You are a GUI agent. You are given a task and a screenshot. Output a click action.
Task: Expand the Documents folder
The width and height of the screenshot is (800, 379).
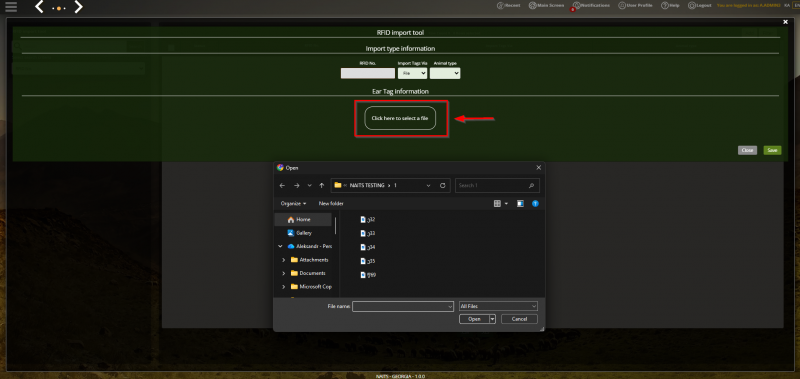coord(284,273)
